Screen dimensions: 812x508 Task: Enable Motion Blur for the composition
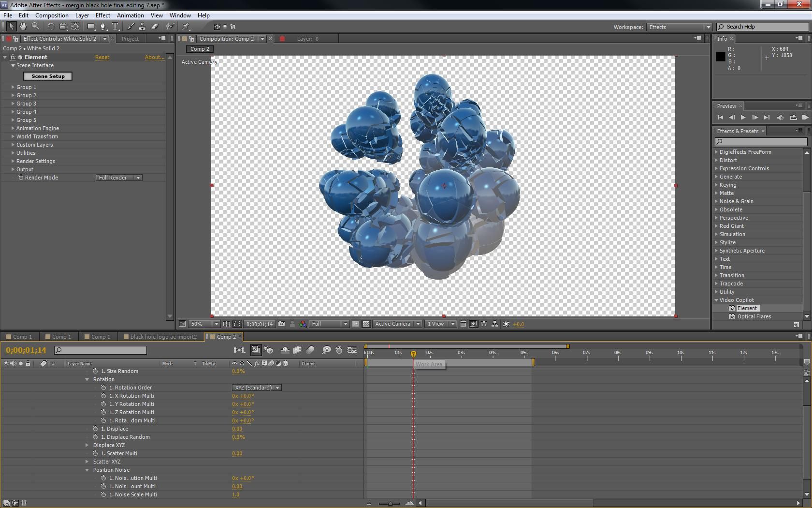point(310,350)
